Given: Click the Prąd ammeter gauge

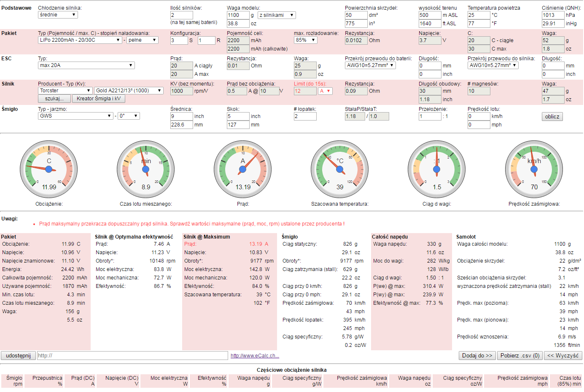Looking at the screenshot, I should [x=243, y=169].
